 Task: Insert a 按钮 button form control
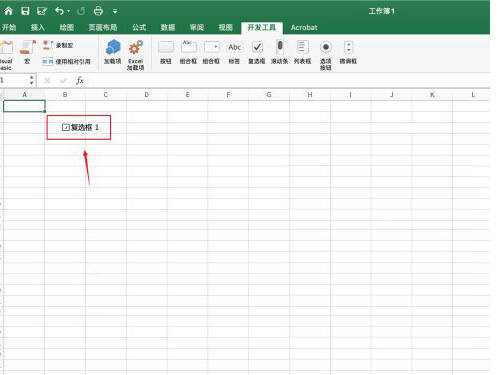166,52
